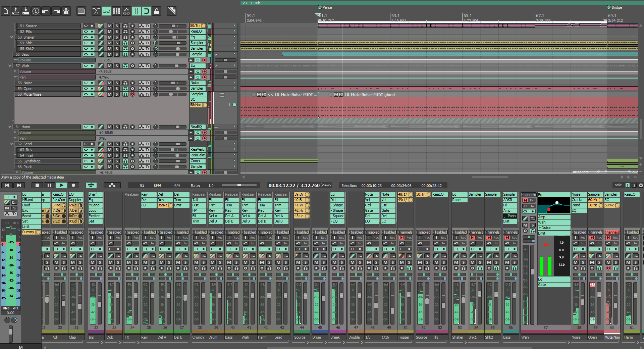This screenshot has height=349, width=644.
Task: Toggle record monitoring headphones on track 54 Shk1
Action: 125,43
